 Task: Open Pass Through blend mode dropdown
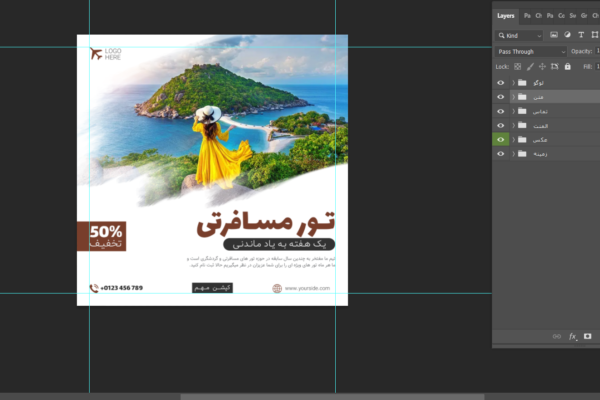[531, 51]
